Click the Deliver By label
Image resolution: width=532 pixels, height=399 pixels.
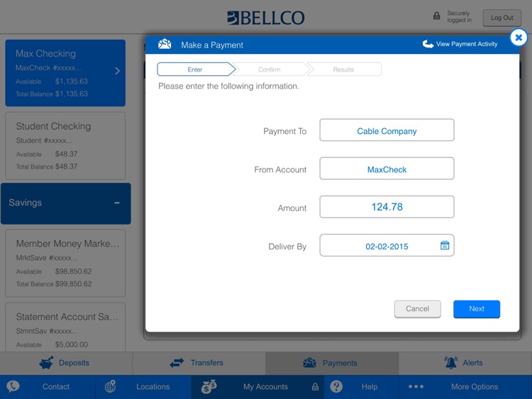[287, 247]
